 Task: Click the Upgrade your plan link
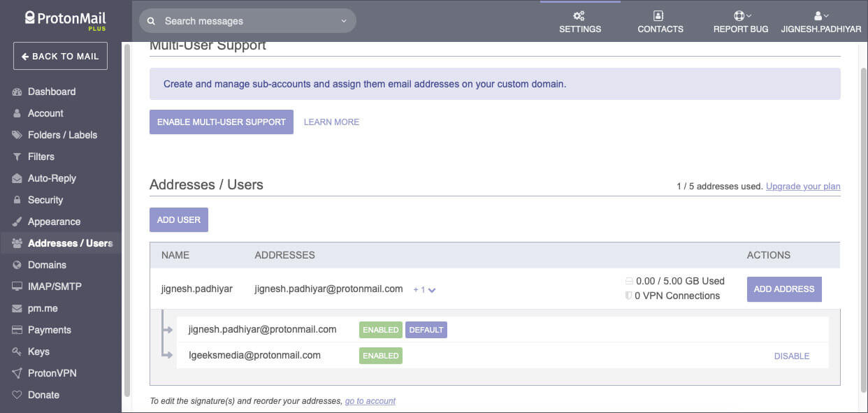coord(803,187)
